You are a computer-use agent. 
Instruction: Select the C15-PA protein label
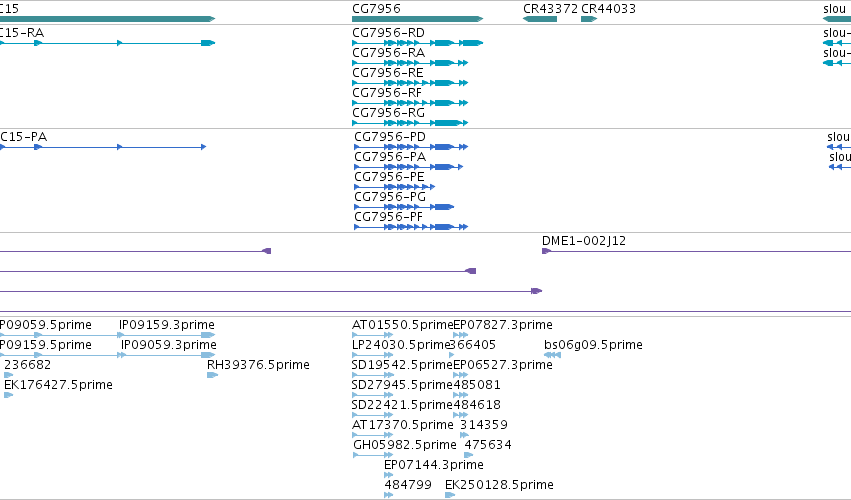point(23,137)
